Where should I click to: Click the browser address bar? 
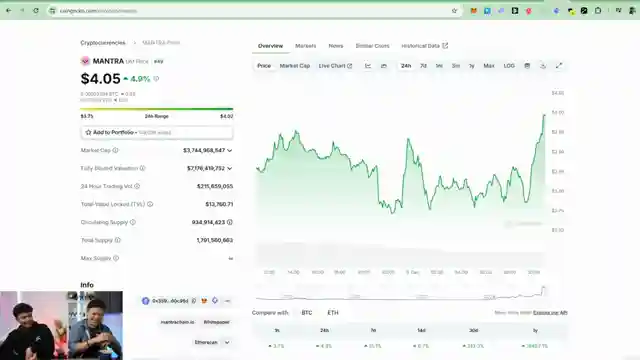pos(253,11)
